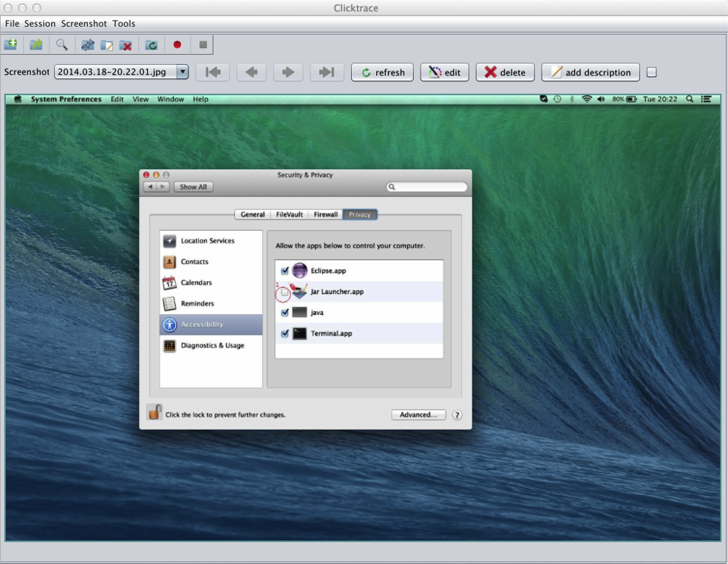Image resolution: width=728 pixels, height=564 pixels.
Task: Click the delete session folder icon with red X
Action: [x=126, y=44]
